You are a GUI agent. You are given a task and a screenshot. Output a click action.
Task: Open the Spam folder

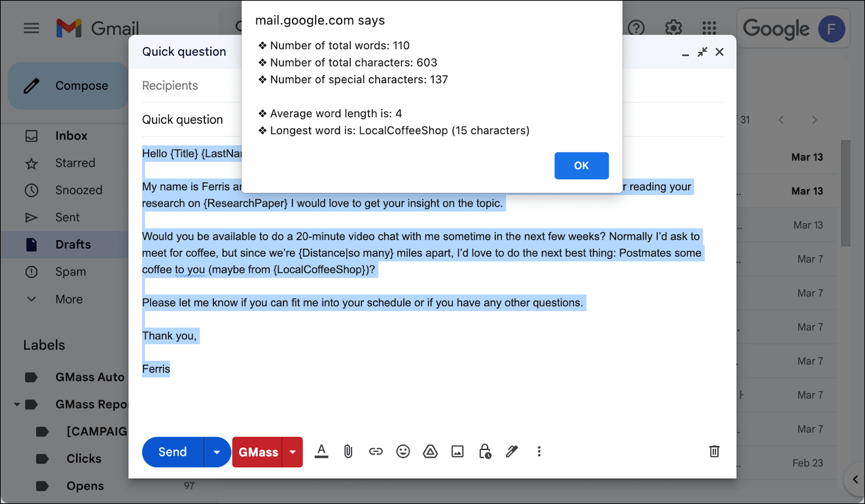(70, 272)
